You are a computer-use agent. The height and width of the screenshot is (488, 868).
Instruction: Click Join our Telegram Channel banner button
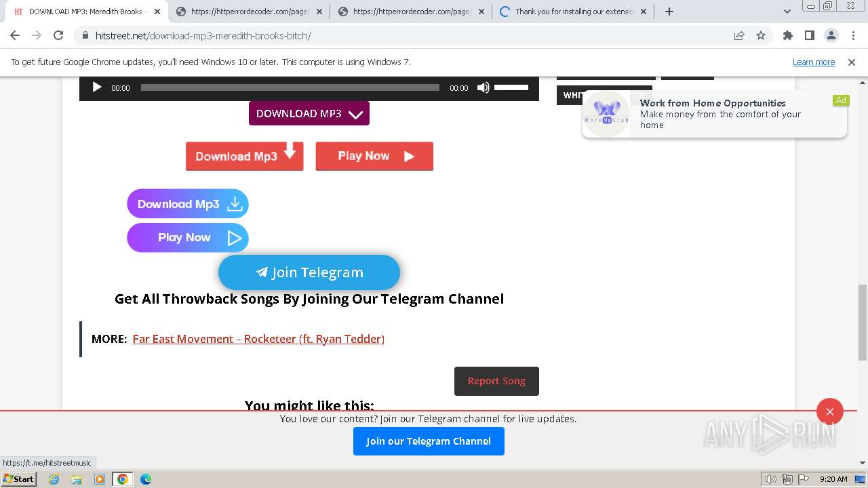429,441
